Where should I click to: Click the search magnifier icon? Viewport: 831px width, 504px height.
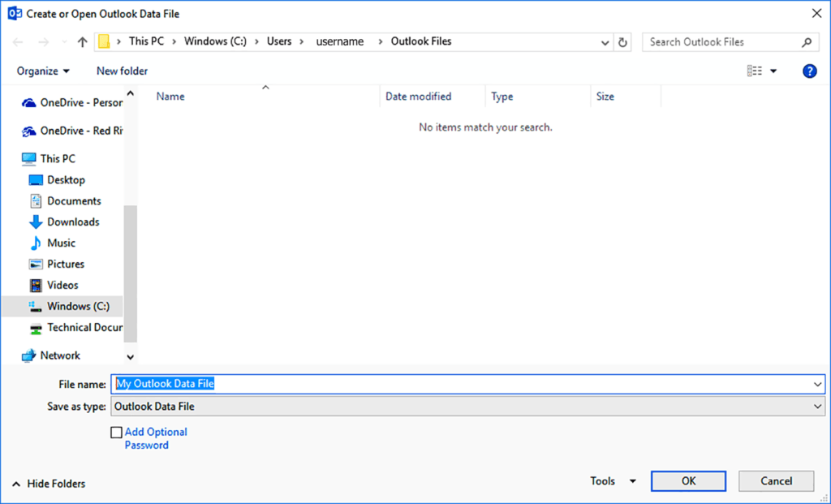pos(807,42)
